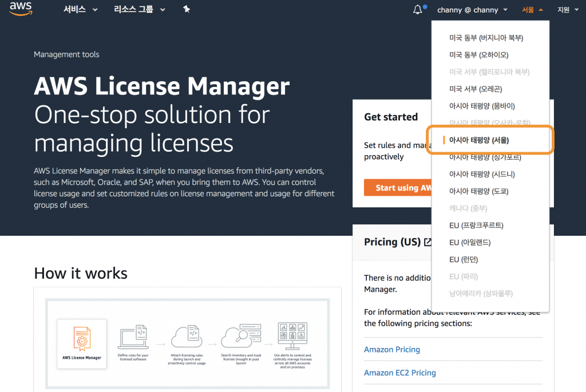This screenshot has width=586, height=392.
Task: Choose 아시아 태평양 (도쿄) region
Action: pyautogui.click(x=479, y=191)
